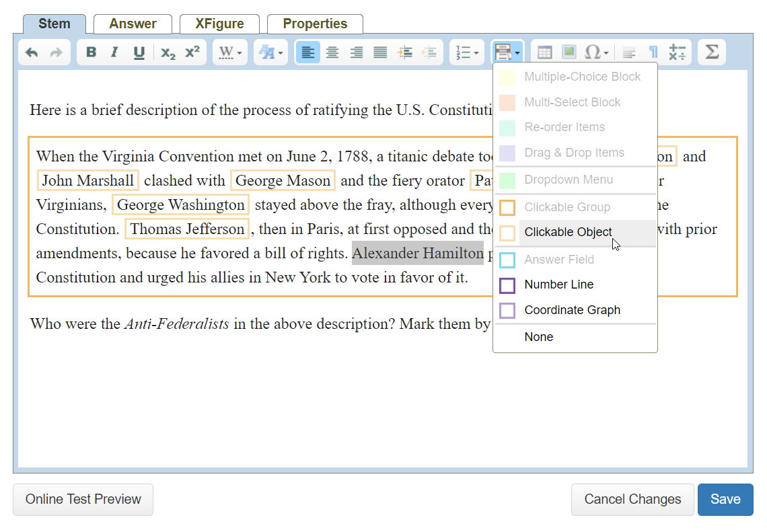The width and height of the screenshot is (767, 532).
Task: Insert a table
Action: tap(544, 52)
